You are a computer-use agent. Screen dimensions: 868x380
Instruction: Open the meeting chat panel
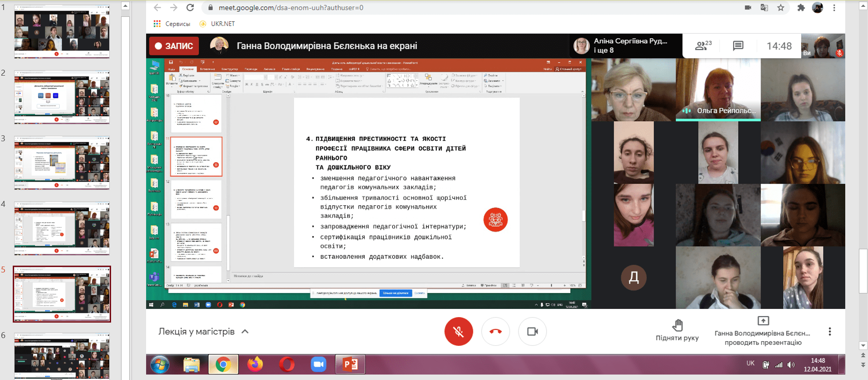click(738, 46)
